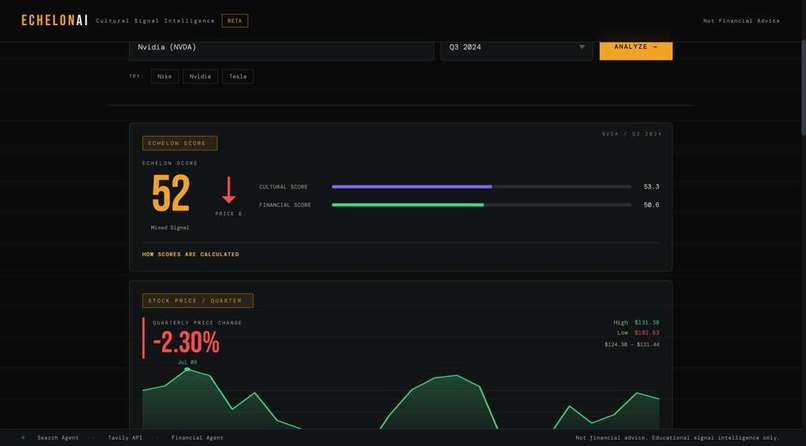806x446 pixels.
Task: Click the Jul peak marker on chart
Action: click(x=187, y=369)
